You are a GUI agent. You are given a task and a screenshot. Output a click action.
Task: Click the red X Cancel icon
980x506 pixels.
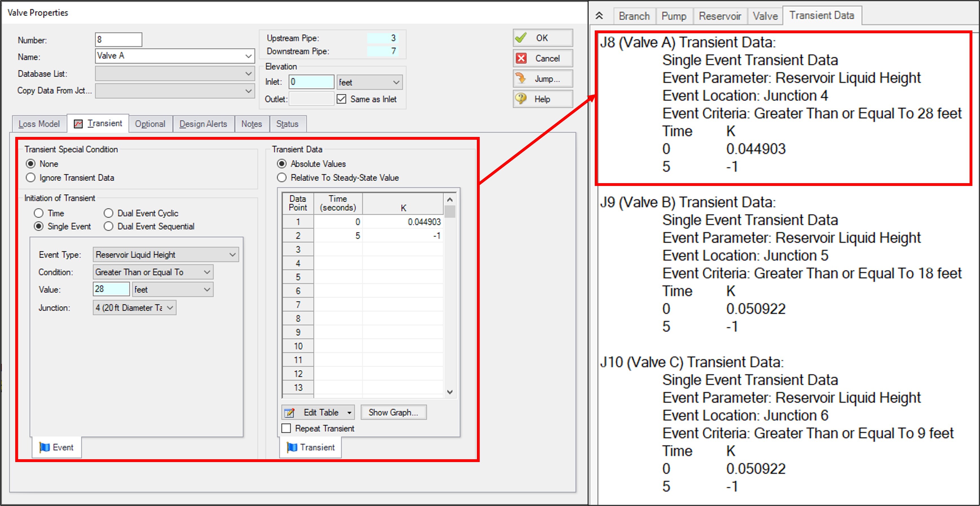coord(521,58)
